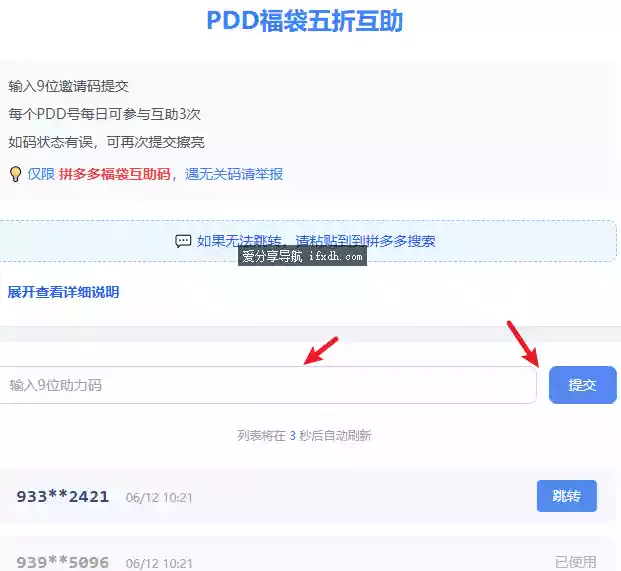The width and height of the screenshot is (621, 571).
Task: Click the 已使用 status label
Action: (575, 562)
